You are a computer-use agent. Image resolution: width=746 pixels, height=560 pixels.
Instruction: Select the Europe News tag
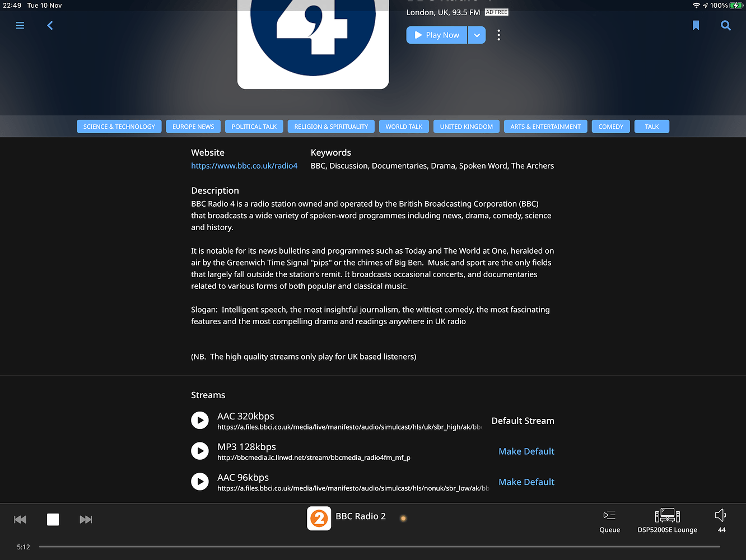pyautogui.click(x=193, y=127)
